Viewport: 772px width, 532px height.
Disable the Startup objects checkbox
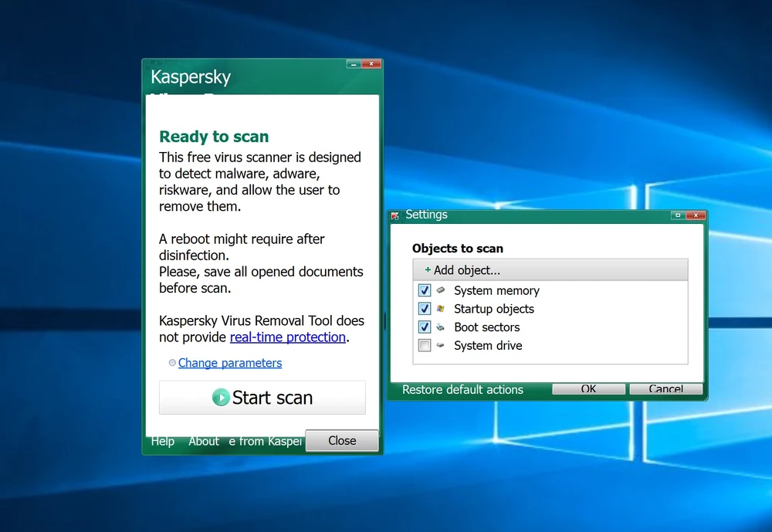424,309
